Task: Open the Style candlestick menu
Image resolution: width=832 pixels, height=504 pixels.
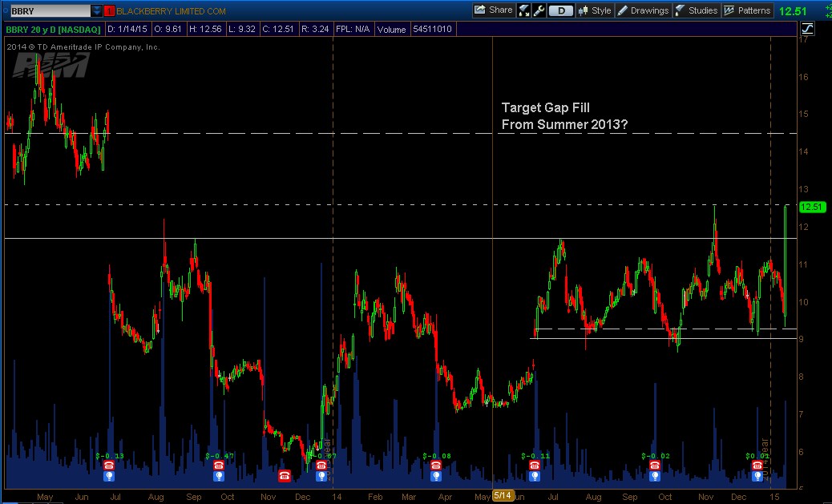Action: 594,10
